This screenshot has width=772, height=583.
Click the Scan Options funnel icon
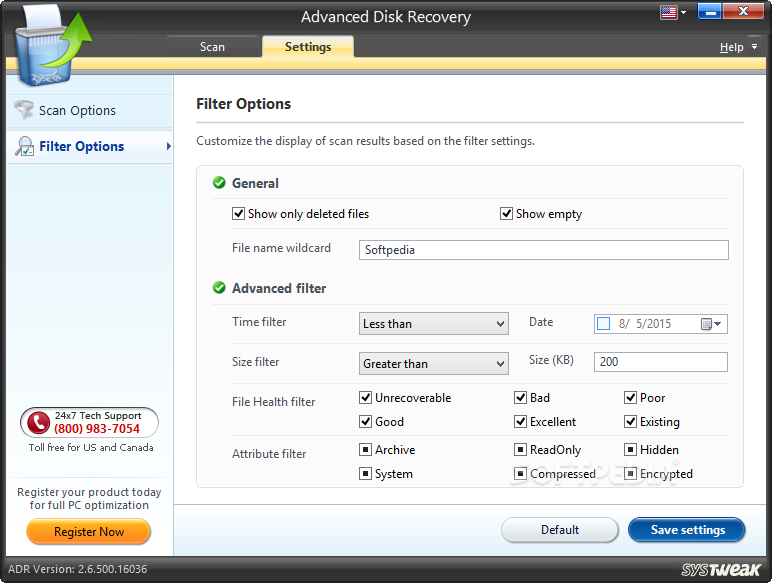click(24, 110)
